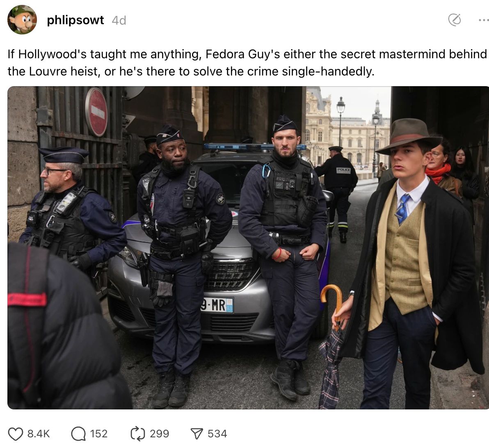The height and width of the screenshot is (448, 489).
Task: Open replies with the comment bubble icon
Action: pyautogui.click(x=78, y=434)
